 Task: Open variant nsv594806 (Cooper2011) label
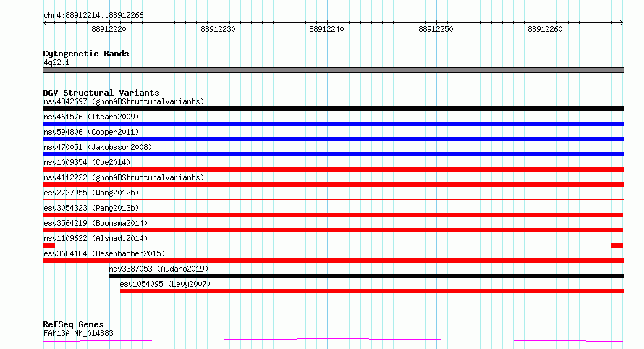91,132
